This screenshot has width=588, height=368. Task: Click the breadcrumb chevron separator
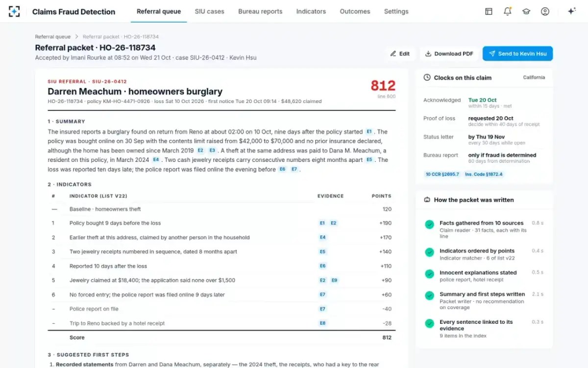point(77,37)
